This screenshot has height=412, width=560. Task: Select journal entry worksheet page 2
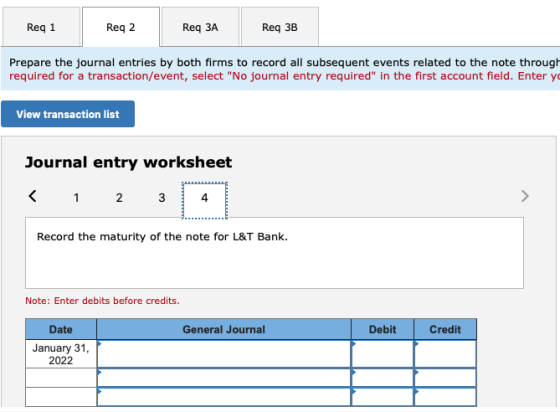(x=119, y=197)
